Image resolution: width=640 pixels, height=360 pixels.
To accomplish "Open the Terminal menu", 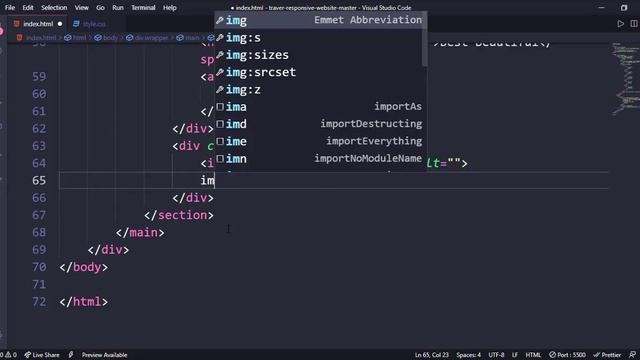I will pos(143,7).
